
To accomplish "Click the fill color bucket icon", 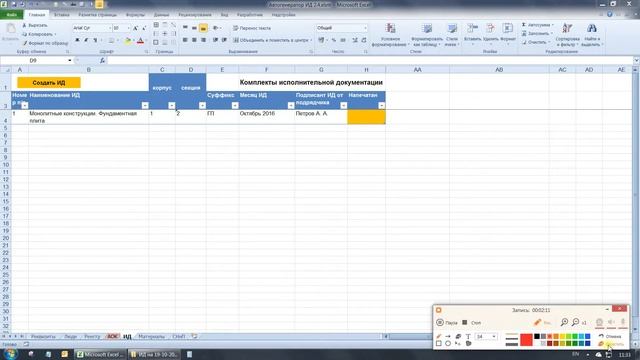I will click(x=127, y=41).
